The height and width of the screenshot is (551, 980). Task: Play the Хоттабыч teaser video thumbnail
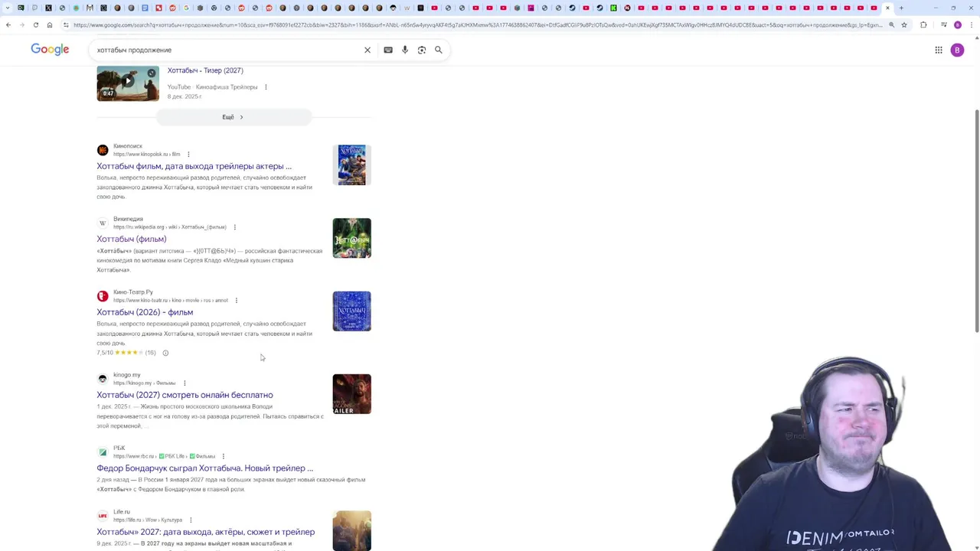(128, 83)
